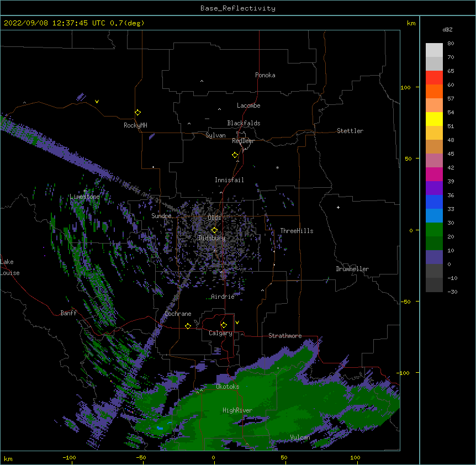
Task: Click the yellow diamond marker inside Calgary
Action: tap(224, 325)
